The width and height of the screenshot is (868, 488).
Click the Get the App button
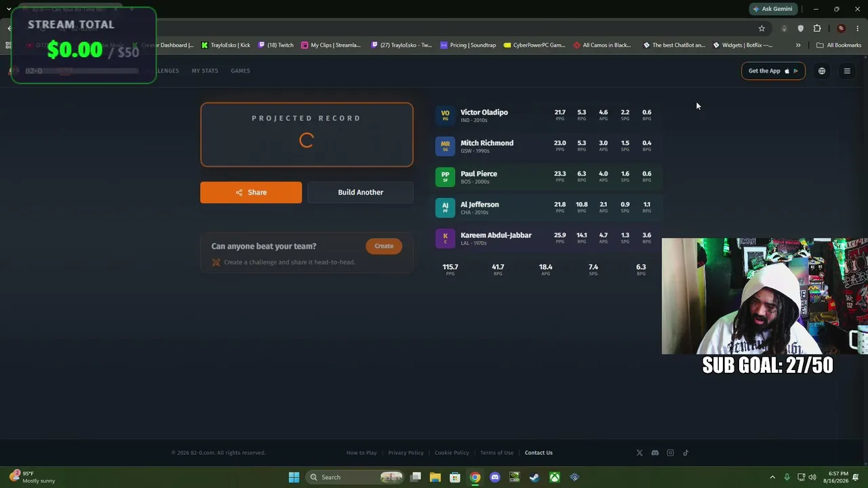point(773,71)
